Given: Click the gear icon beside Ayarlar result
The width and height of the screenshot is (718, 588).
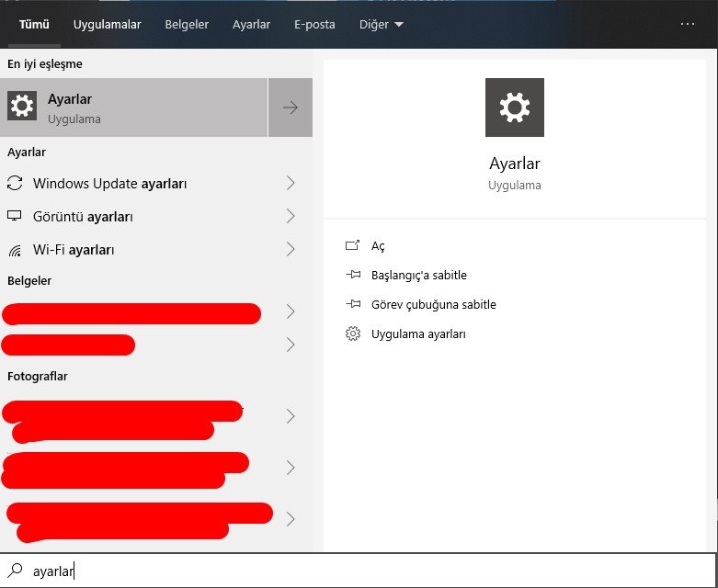Looking at the screenshot, I should pyautogui.click(x=22, y=106).
